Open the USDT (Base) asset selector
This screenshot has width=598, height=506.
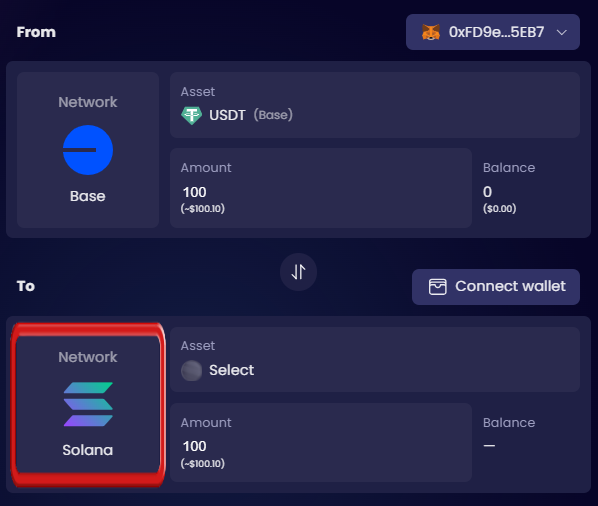[x=375, y=105]
